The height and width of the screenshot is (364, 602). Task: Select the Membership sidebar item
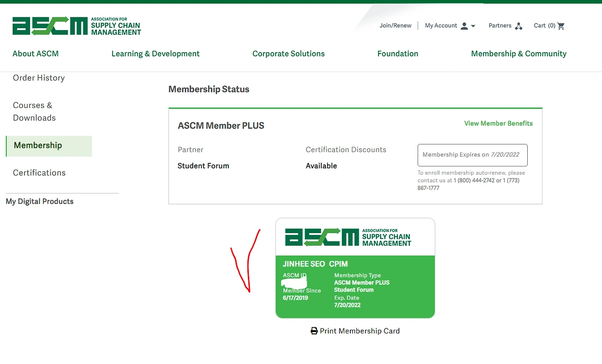pos(49,146)
